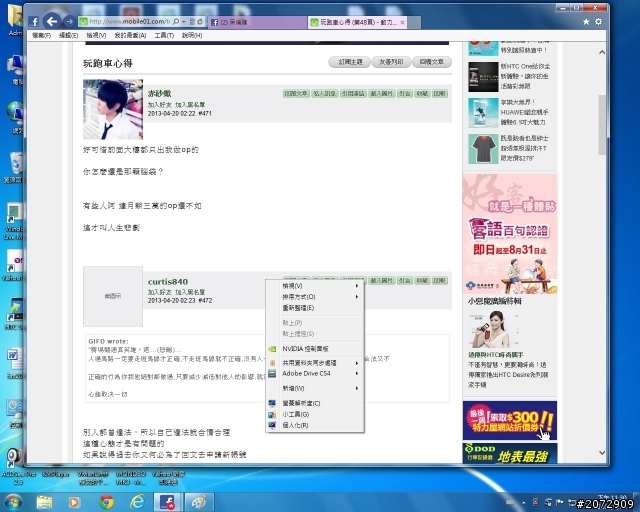Select 重新整理(E) in the context menu
The width and height of the screenshot is (640, 512).
(x=314, y=308)
